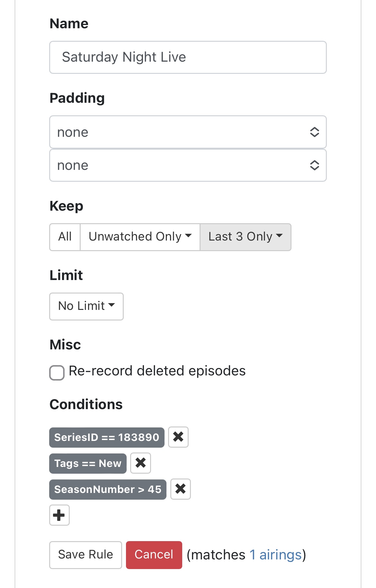
Task: Open the Last 3 Only dropdown
Action: 245,237
